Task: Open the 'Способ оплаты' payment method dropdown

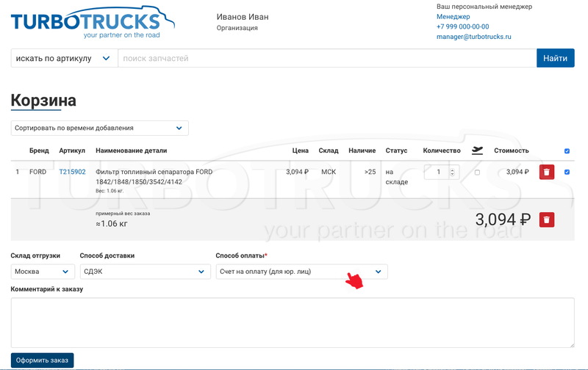Action: tap(301, 272)
